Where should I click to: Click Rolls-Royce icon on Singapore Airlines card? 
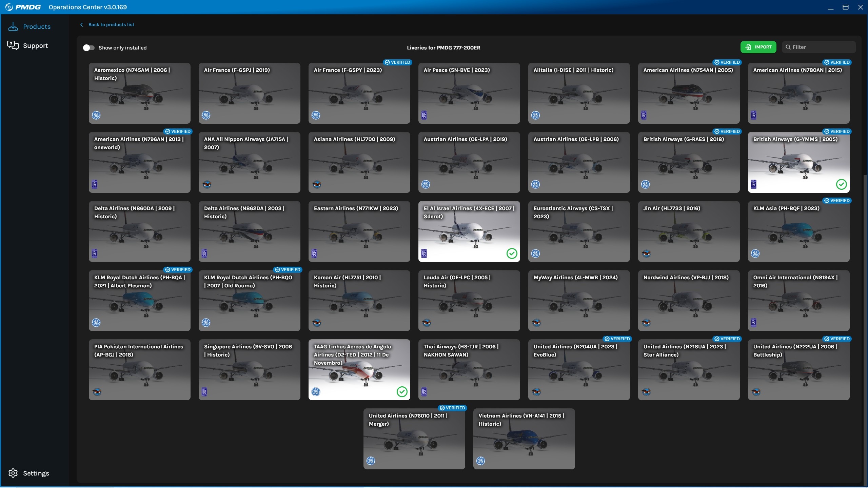pos(204,392)
